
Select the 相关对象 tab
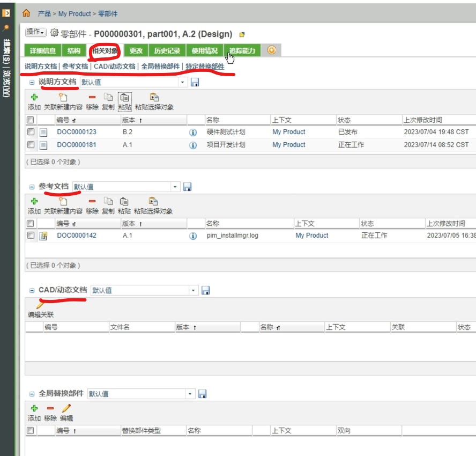coord(105,50)
